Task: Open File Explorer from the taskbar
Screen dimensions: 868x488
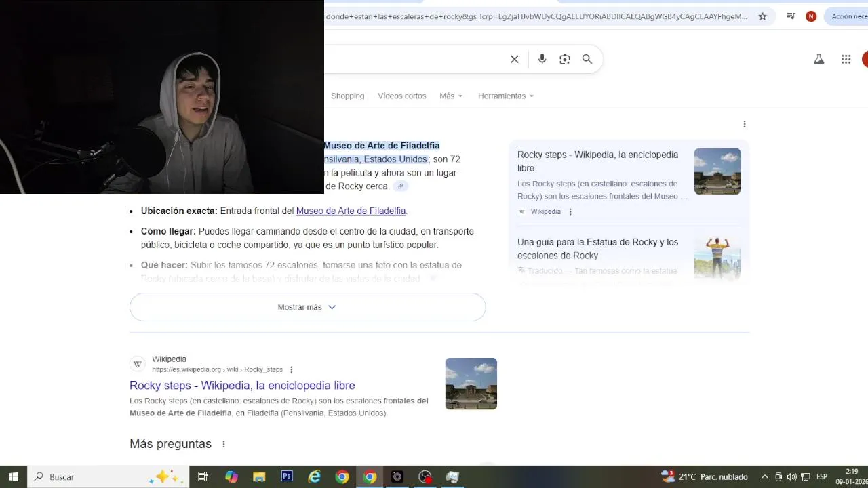Action: (x=259, y=477)
